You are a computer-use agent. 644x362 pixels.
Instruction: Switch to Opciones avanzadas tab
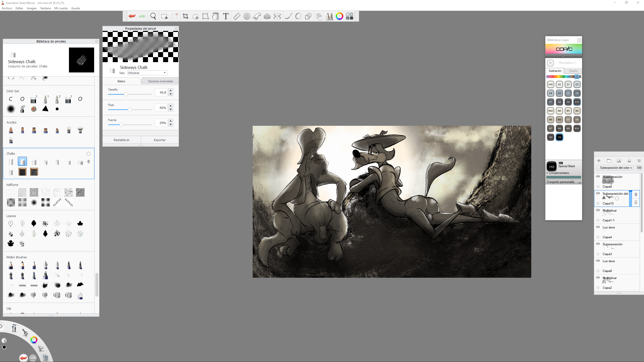coord(160,81)
